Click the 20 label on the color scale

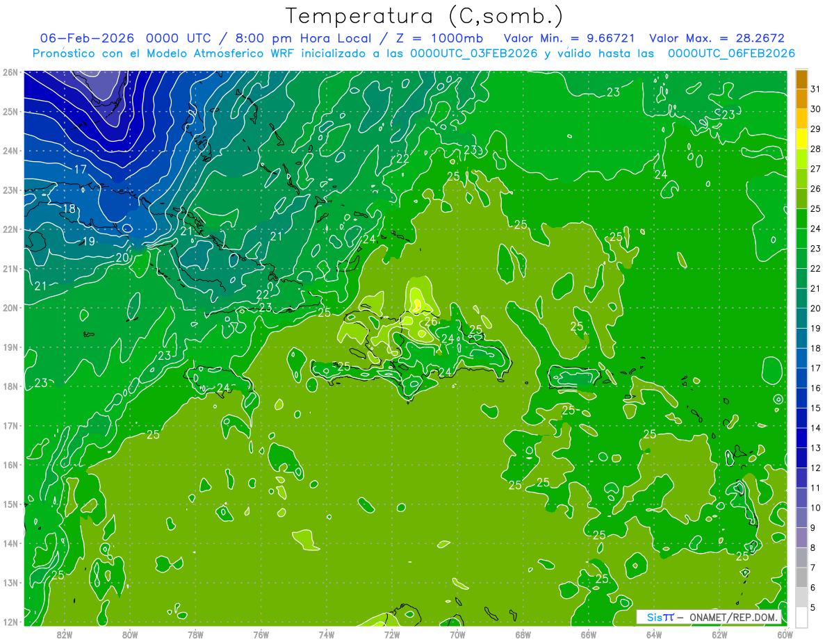[x=815, y=308]
